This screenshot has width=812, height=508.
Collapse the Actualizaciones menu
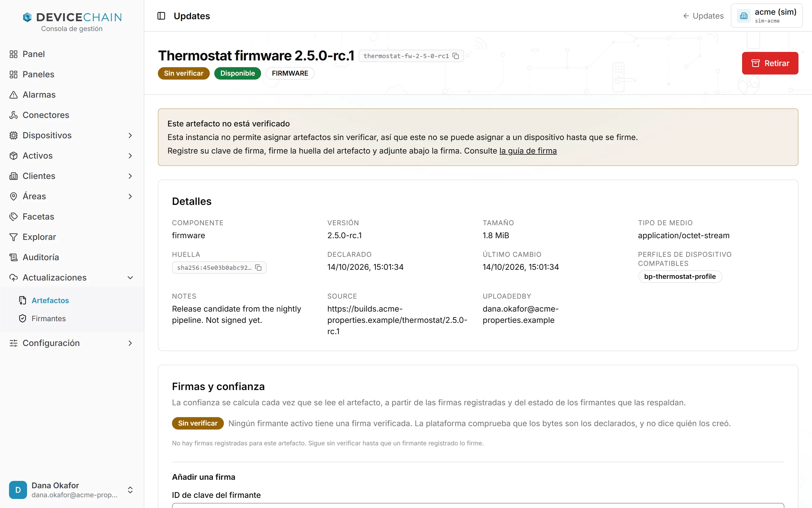(72, 277)
